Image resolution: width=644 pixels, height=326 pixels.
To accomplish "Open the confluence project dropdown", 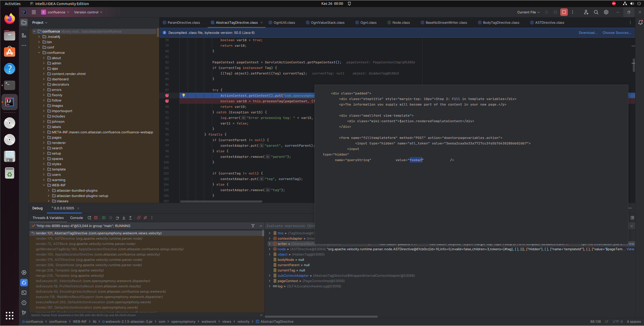I will [x=55, y=12].
